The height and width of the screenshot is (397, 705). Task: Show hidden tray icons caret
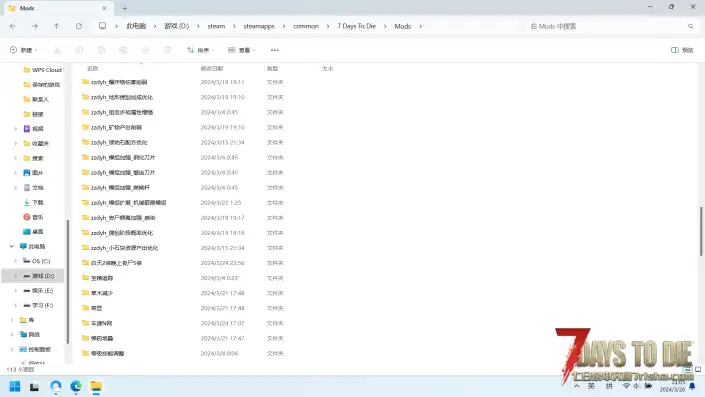pos(577,386)
